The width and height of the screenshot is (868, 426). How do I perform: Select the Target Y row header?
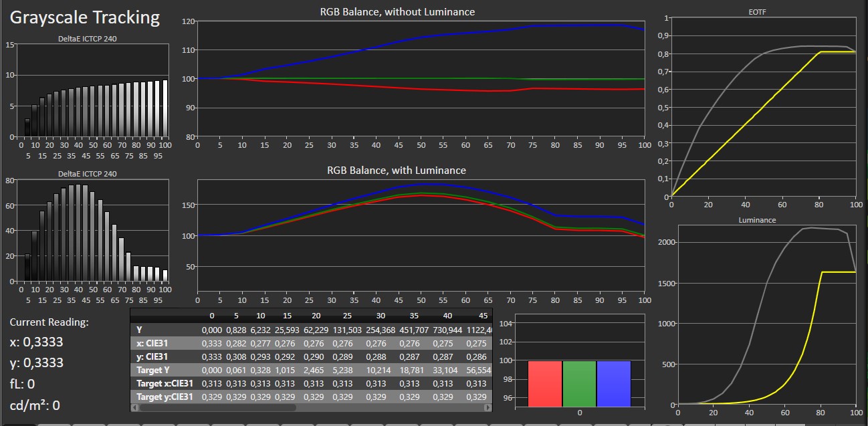click(155, 370)
